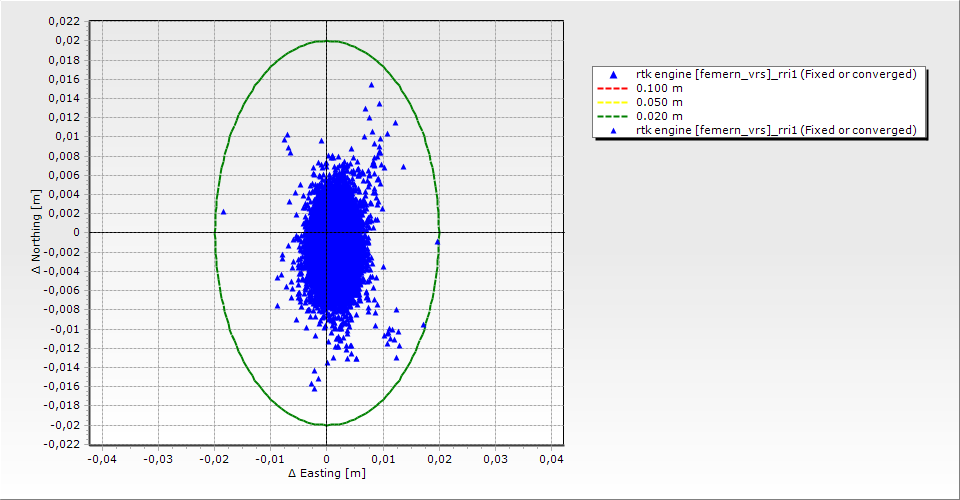Click the 0,04 tick label on Easting axis
The width and height of the screenshot is (960, 500).
point(551,458)
